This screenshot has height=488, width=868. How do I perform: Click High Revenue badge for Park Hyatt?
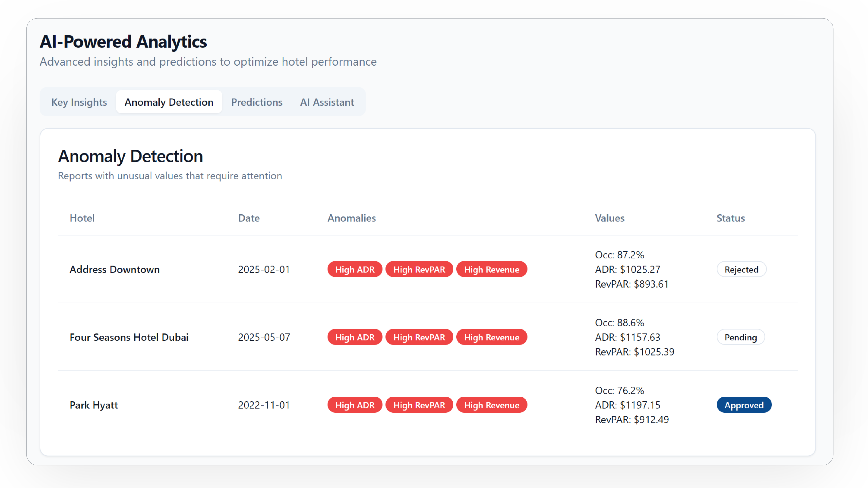[492, 405]
